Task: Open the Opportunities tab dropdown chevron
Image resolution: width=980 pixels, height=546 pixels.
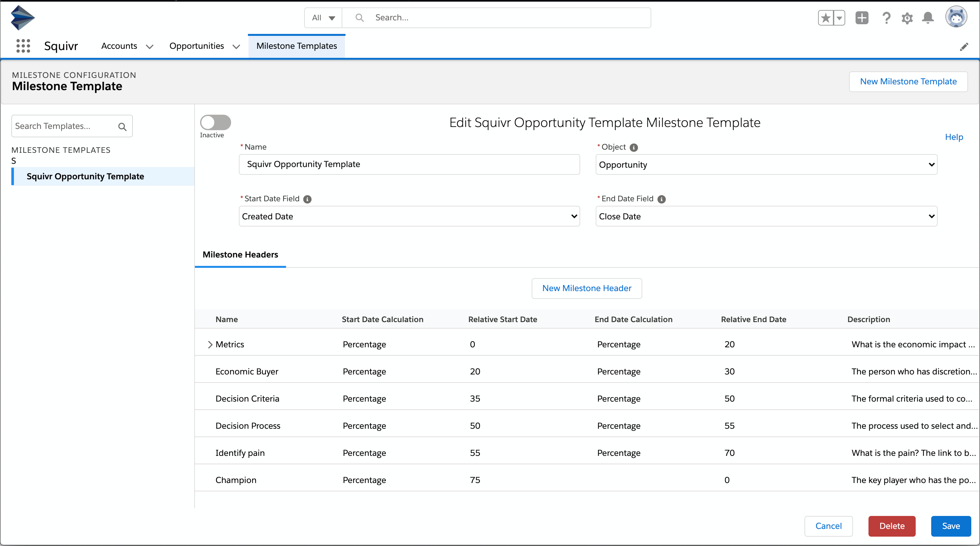Action: point(236,47)
